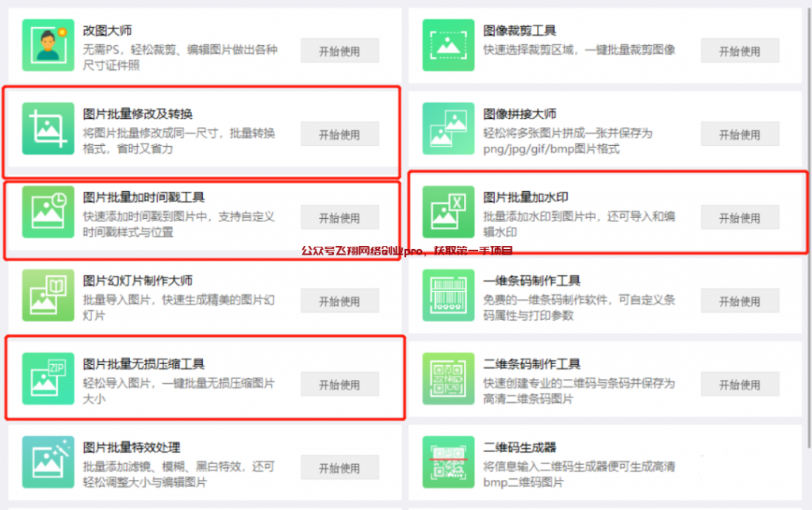Open the 图片幻灯片制作大师 icon
Viewport: 812px width, 510px height.
pyautogui.click(x=48, y=295)
